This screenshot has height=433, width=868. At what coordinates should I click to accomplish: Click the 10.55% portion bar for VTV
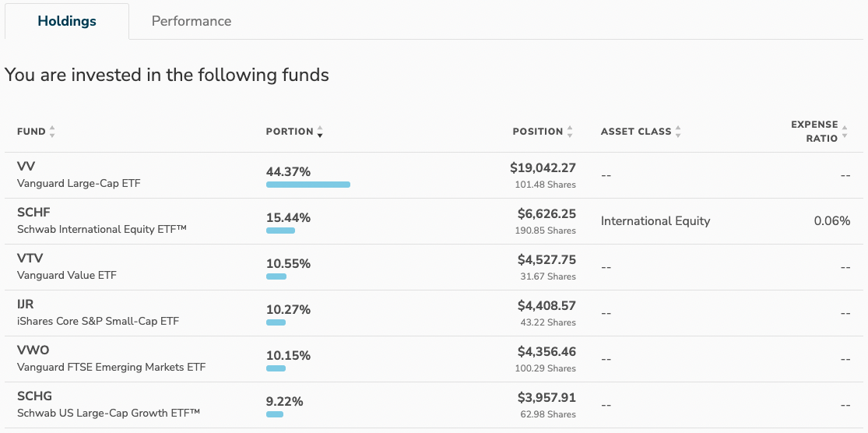(x=276, y=276)
